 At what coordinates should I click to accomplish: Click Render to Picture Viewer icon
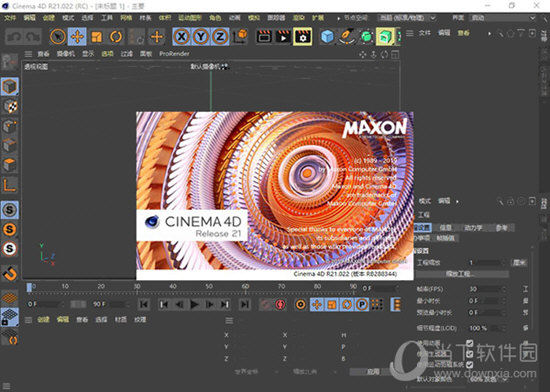pos(283,36)
